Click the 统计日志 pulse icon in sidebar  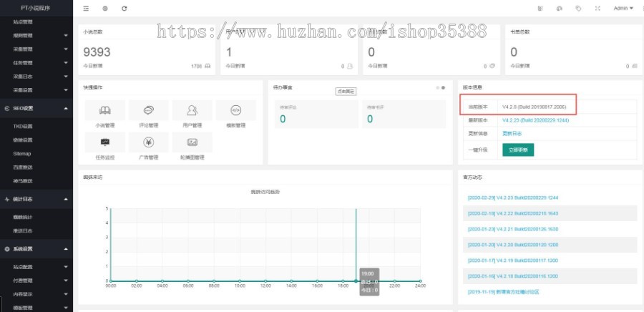[7, 199]
